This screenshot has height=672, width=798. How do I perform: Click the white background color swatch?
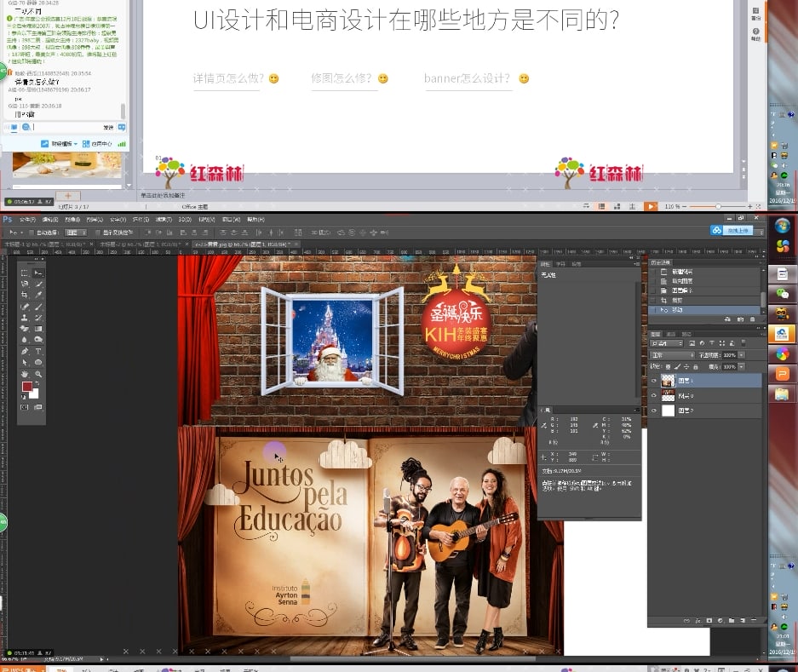coord(36,394)
